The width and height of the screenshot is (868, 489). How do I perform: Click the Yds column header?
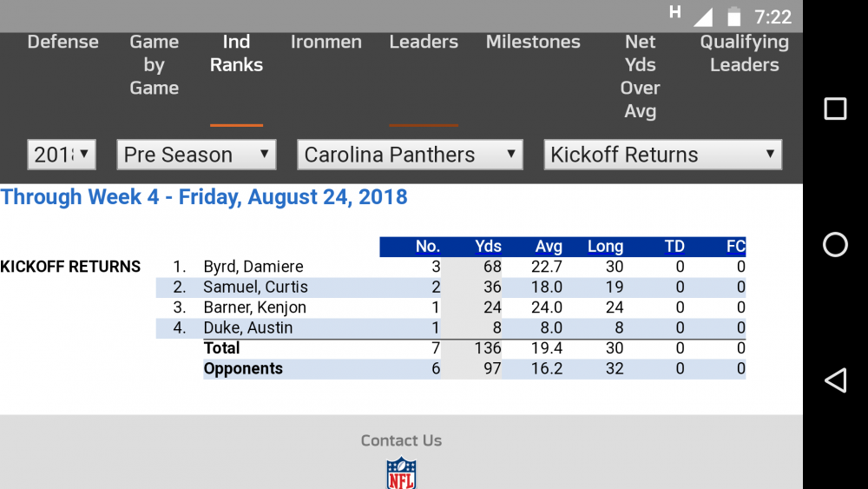pos(489,247)
